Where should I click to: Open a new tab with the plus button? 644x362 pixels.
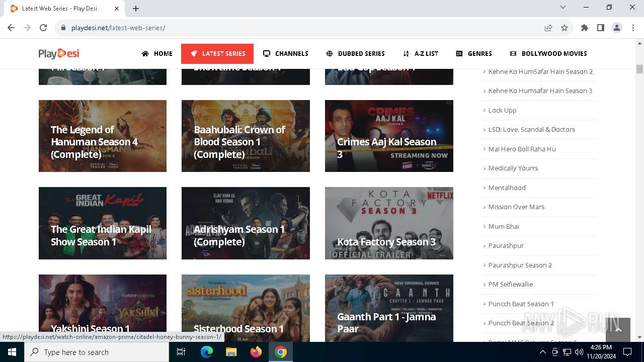coord(136,9)
